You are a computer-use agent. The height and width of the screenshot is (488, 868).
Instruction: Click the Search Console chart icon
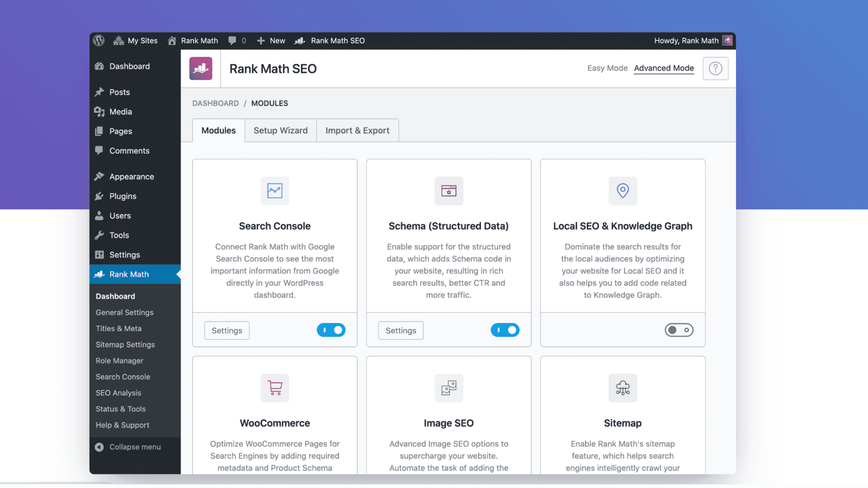(274, 191)
